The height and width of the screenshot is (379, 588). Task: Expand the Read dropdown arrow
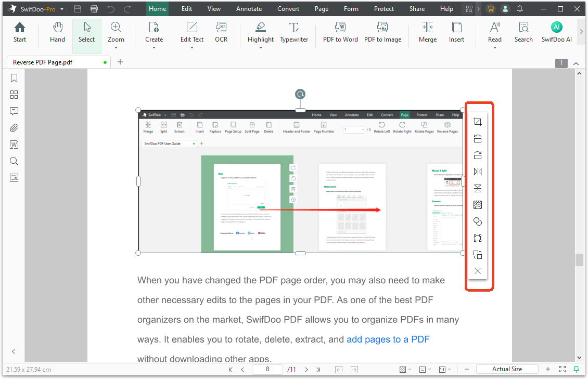coord(495,48)
